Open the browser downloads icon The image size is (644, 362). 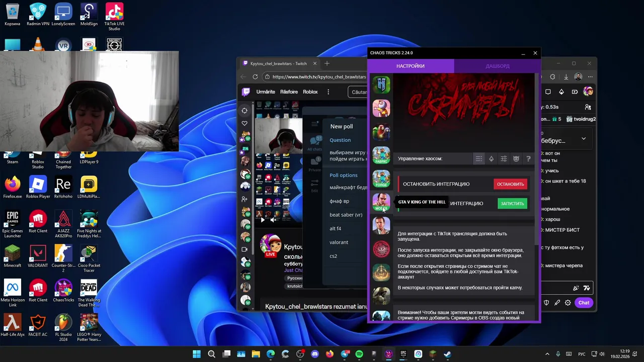click(x=566, y=77)
